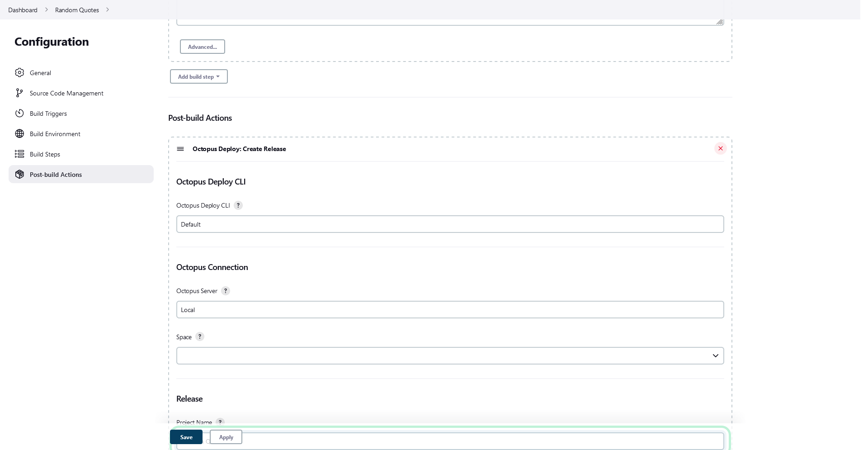Click the Advanced... button

(203, 47)
